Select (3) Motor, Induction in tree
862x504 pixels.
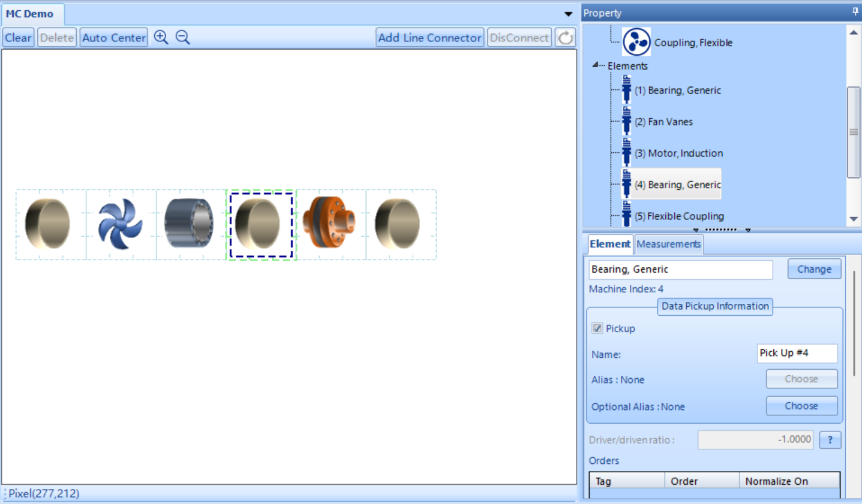point(678,153)
